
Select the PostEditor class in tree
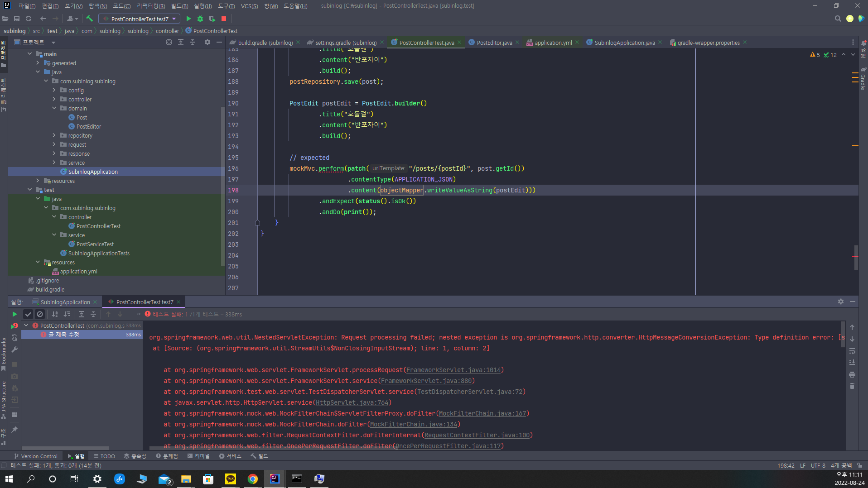(88, 126)
